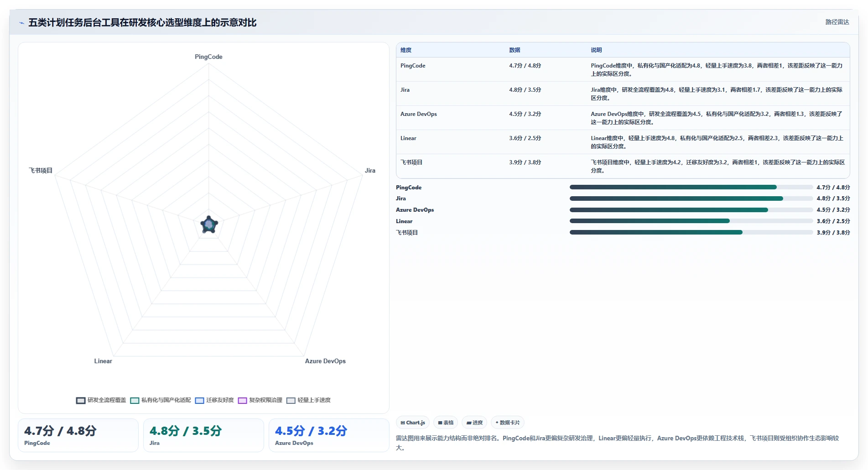This screenshot has width=868, height=470.
Task: Click the radar chart footnote paragraph
Action: [x=618, y=443]
